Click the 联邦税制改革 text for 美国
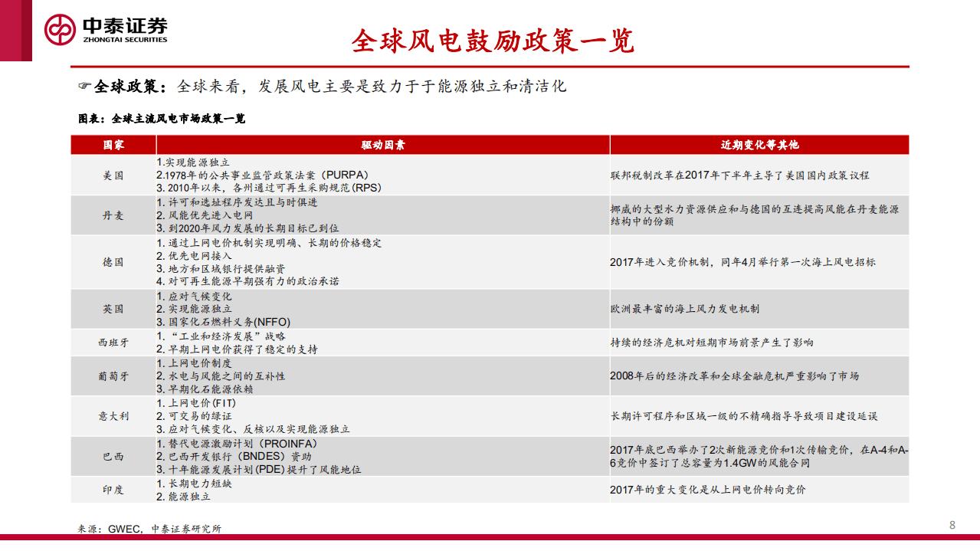The height and width of the screenshot is (551, 980). coord(740,175)
